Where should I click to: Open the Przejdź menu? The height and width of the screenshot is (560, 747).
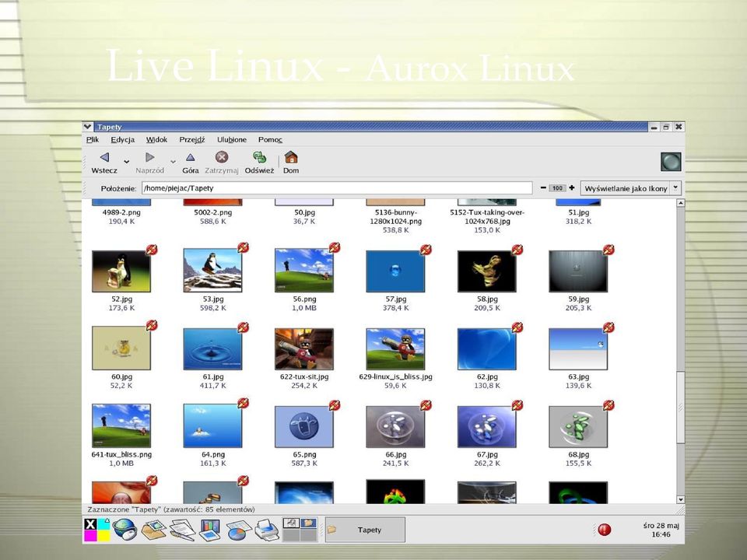pos(192,139)
